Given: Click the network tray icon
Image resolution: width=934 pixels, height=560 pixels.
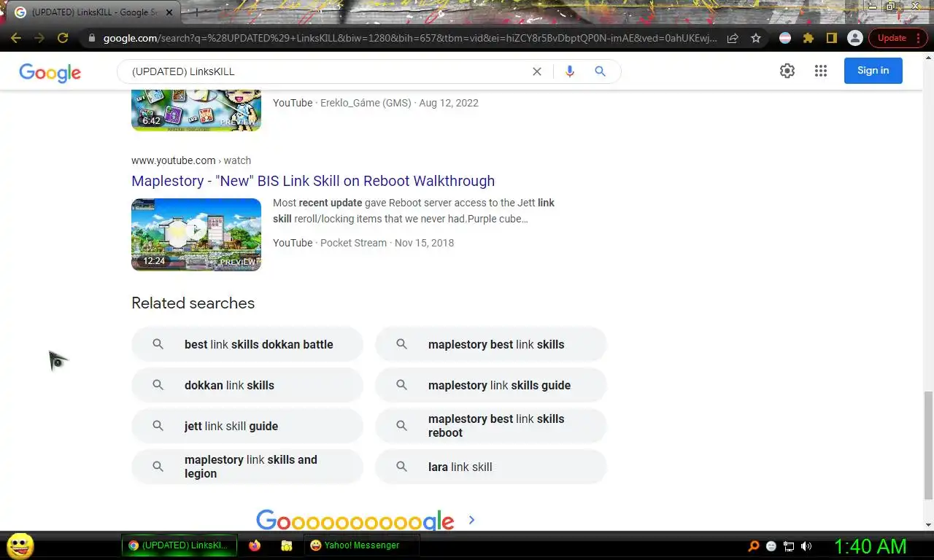Looking at the screenshot, I should click(x=789, y=546).
